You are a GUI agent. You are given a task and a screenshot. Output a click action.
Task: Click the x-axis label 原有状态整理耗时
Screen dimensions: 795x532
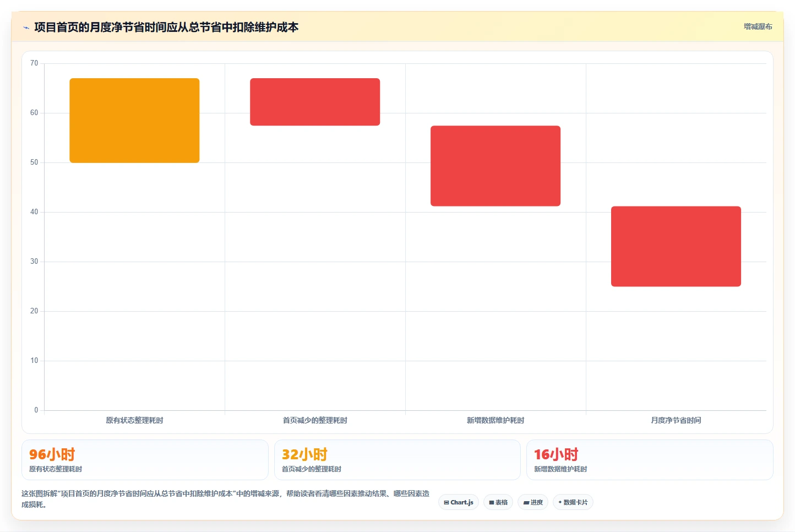coord(134,420)
